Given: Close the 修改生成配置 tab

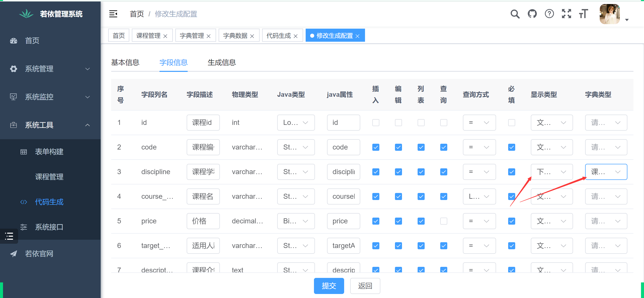Looking at the screenshot, I should 357,36.
